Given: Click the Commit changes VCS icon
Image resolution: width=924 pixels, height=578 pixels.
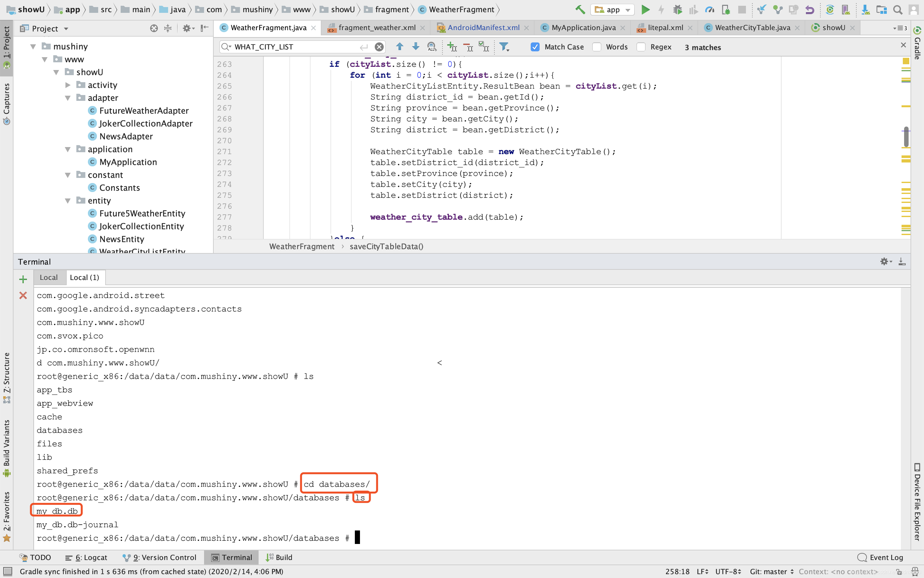Looking at the screenshot, I should [778, 10].
